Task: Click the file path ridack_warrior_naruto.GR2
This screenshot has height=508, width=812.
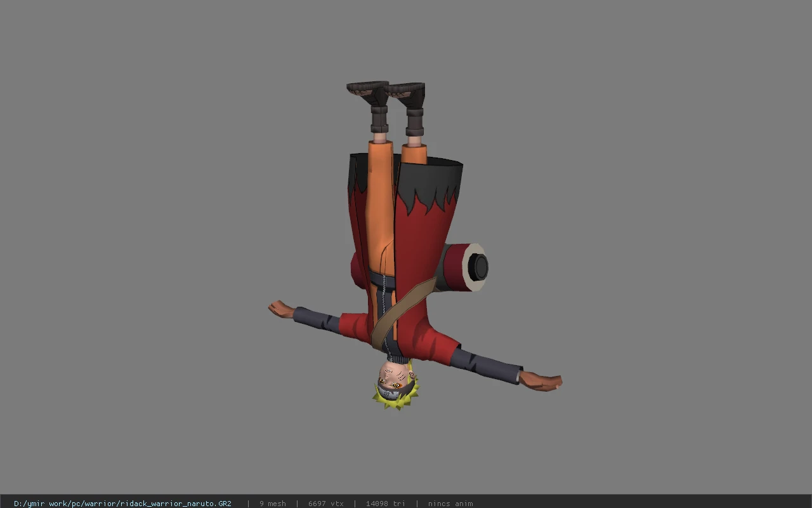Action: pyautogui.click(x=122, y=504)
